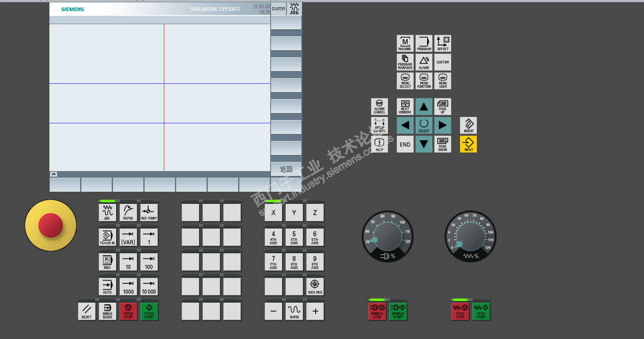Click the minus direction traverse key
Image resolution: width=644 pixels, height=339 pixels.
273,311
